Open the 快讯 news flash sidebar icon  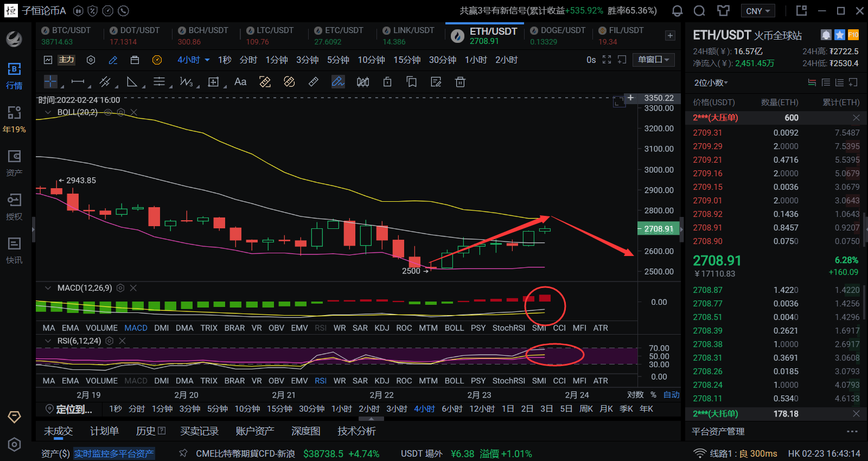pos(14,250)
